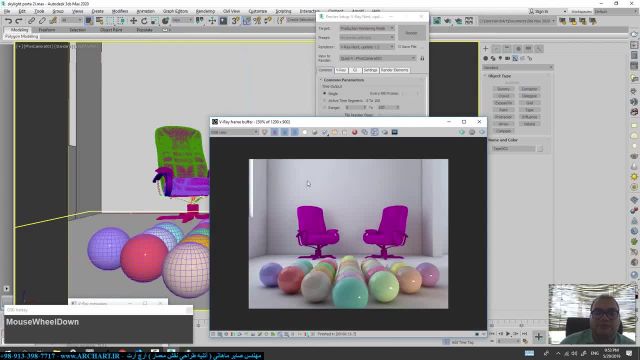Open the Hierarchy command panel tab
The height and width of the screenshot is (360, 640).
[507, 49]
